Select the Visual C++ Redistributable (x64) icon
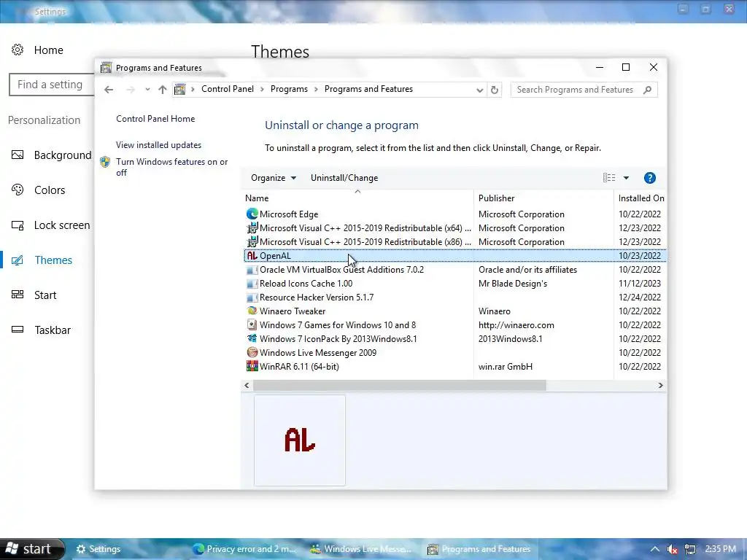 [252, 228]
